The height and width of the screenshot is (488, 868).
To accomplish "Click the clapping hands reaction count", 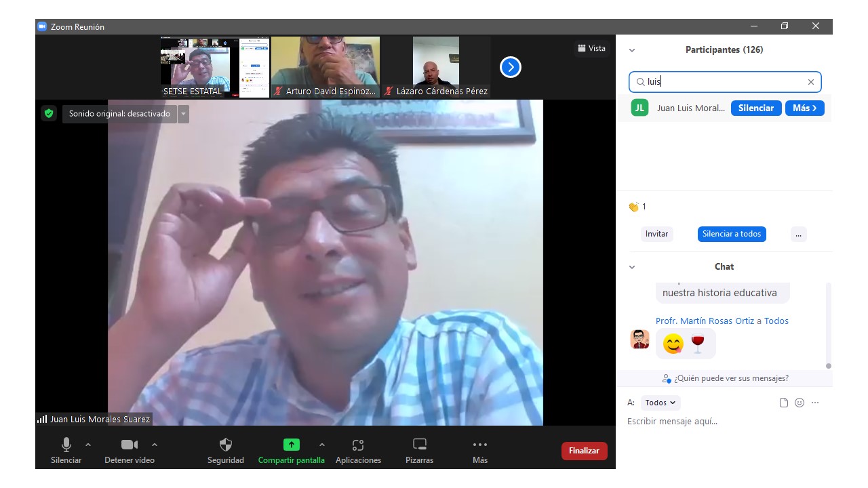I will (x=637, y=207).
